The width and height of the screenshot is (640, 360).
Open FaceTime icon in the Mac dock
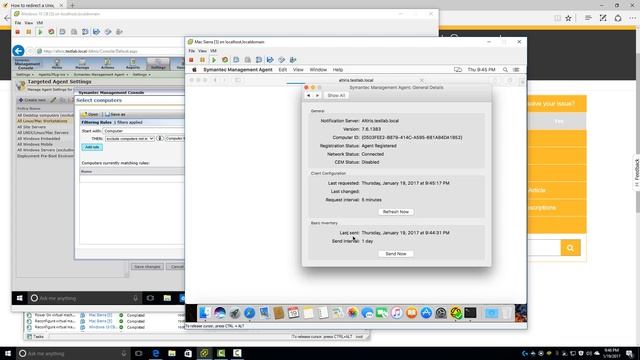(382, 313)
